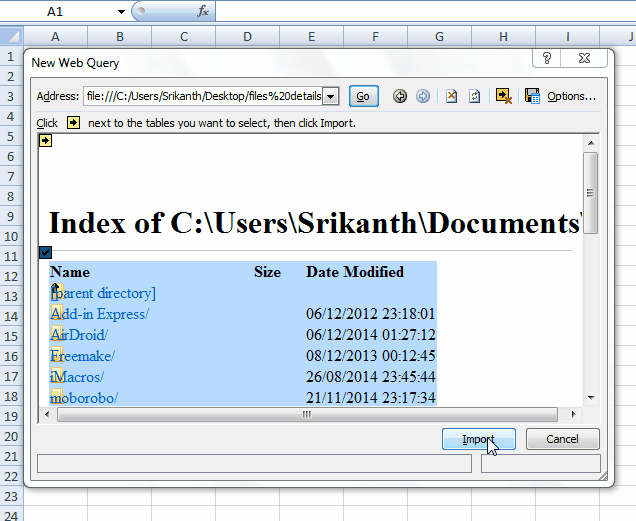This screenshot has width=636, height=521.
Task: Click the horizontal scrollbar right arrow
Action: point(573,414)
